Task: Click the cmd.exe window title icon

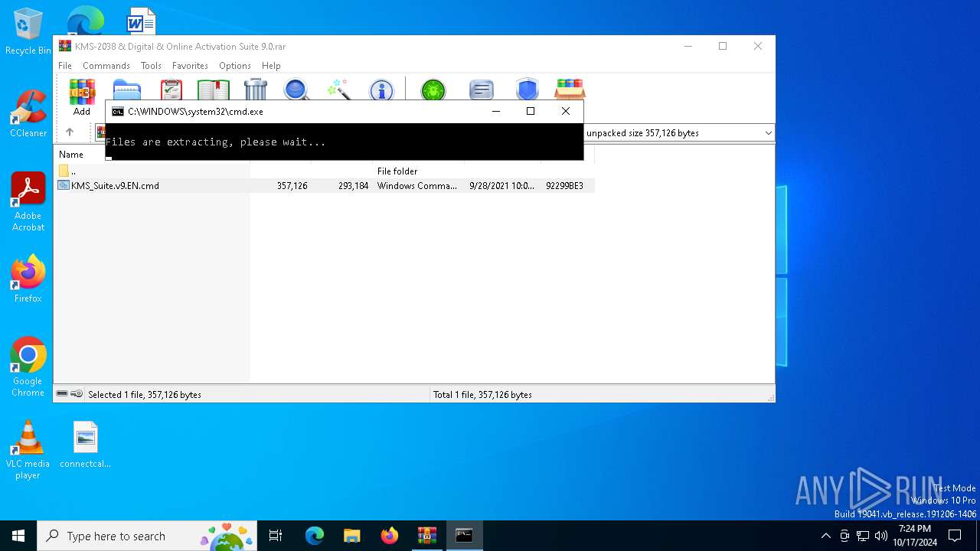Action: pos(117,112)
